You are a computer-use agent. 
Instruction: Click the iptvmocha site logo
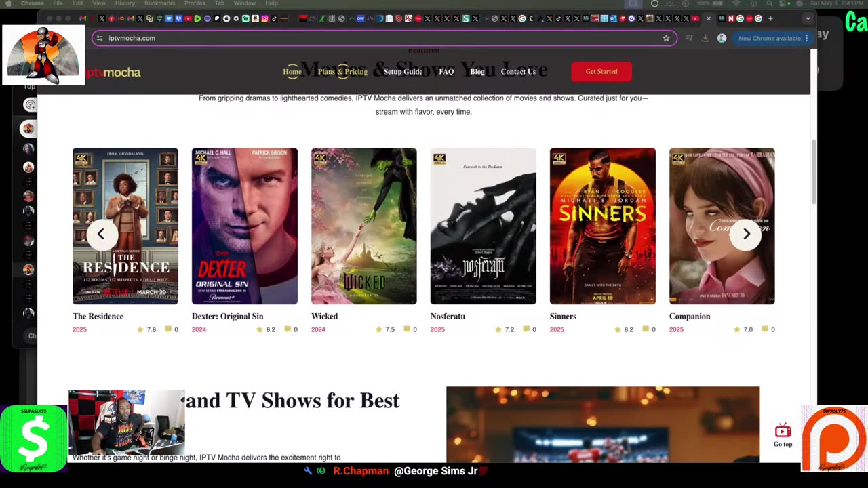click(x=113, y=73)
